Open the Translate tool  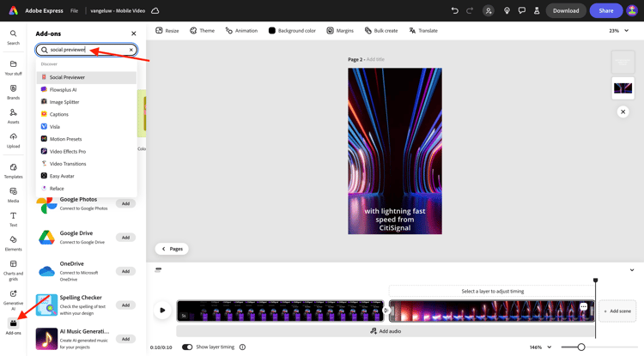423,31
